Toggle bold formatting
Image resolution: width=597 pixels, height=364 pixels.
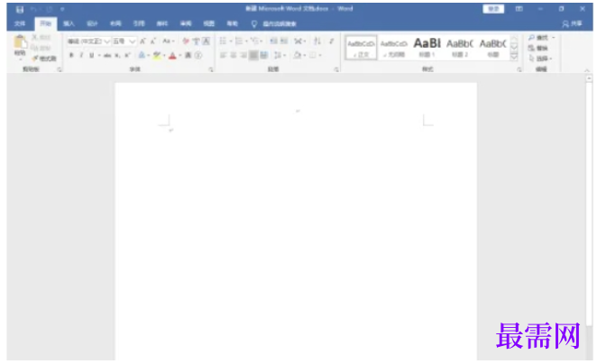(71, 56)
